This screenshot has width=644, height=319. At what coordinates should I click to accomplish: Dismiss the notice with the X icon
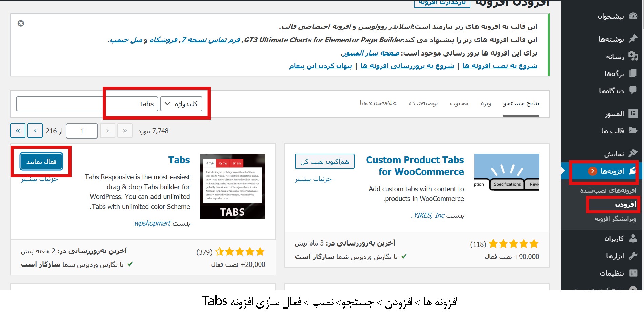click(x=21, y=23)
